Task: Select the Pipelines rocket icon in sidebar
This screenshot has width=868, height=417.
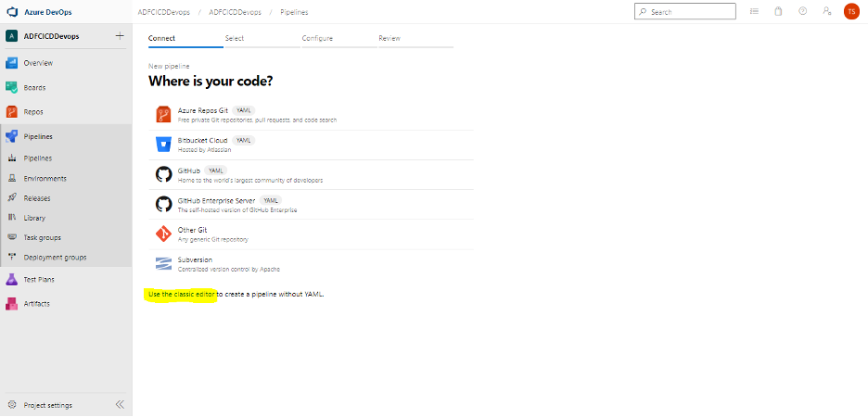Action: [x=12, y=136]
